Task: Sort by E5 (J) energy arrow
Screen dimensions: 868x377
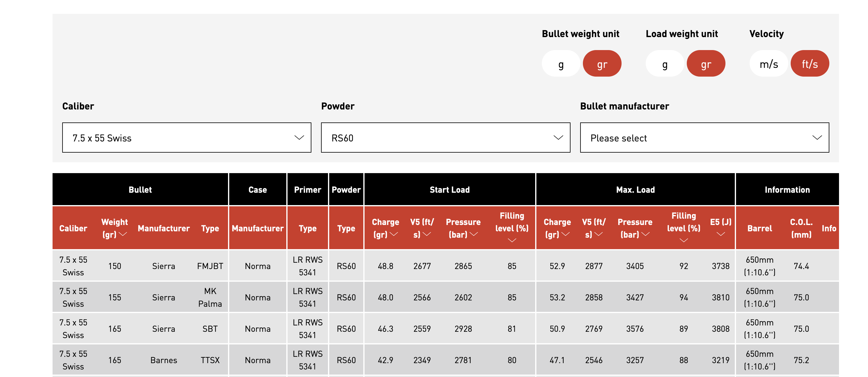Action: (720, 234)
